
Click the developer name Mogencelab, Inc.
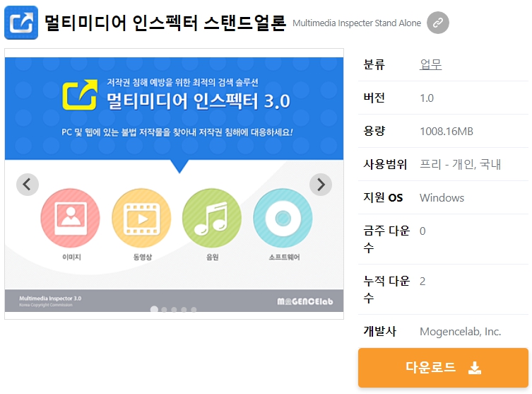(x=461, y=331)
